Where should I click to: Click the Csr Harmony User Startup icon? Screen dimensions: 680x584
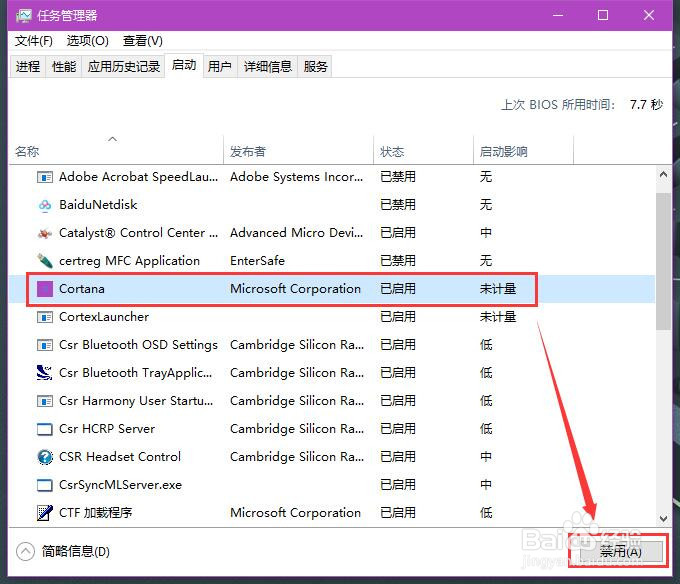45,401
